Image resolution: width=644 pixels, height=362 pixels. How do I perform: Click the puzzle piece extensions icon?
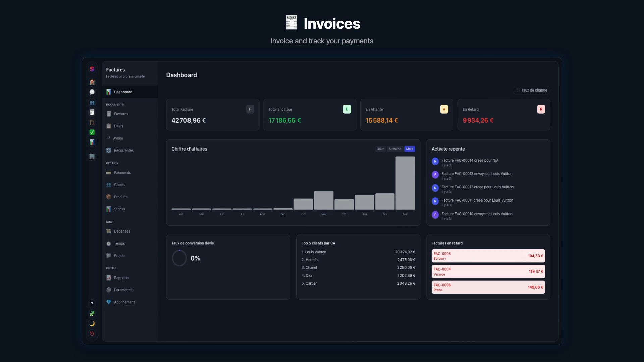92,314
